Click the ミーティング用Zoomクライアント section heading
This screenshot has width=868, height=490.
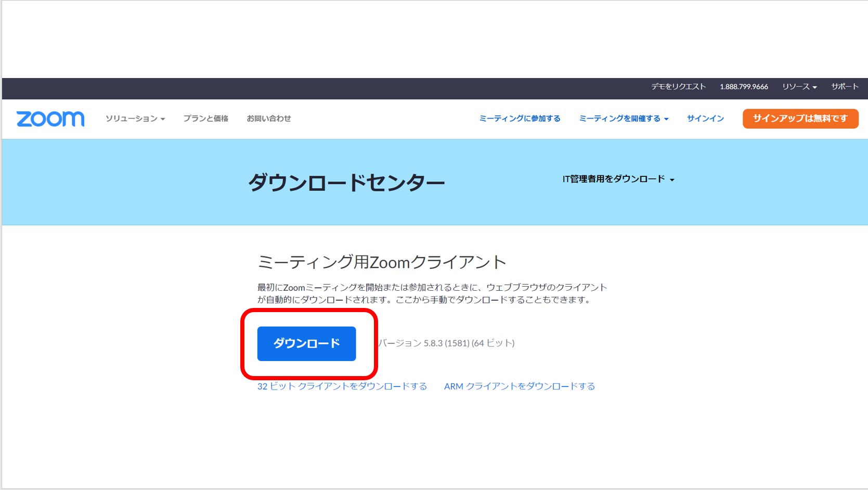pos(382,262)
